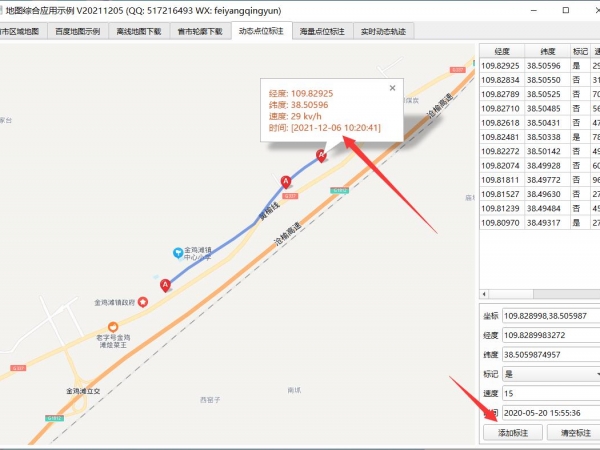Select the 百度地图示例 tab

tap(78, 31)
